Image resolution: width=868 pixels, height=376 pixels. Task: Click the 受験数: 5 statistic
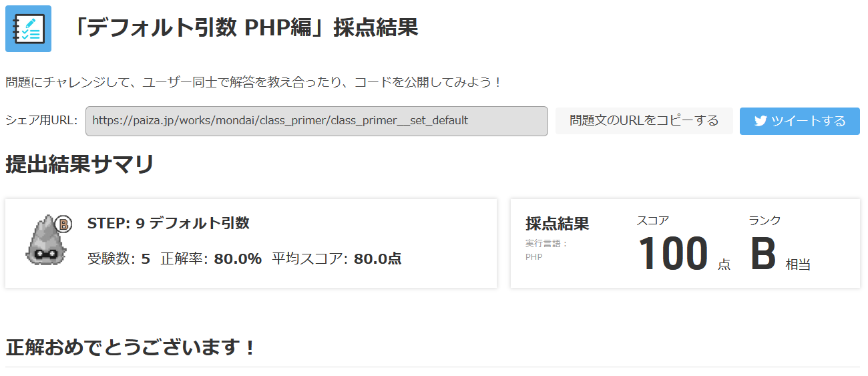coord(119,258)
